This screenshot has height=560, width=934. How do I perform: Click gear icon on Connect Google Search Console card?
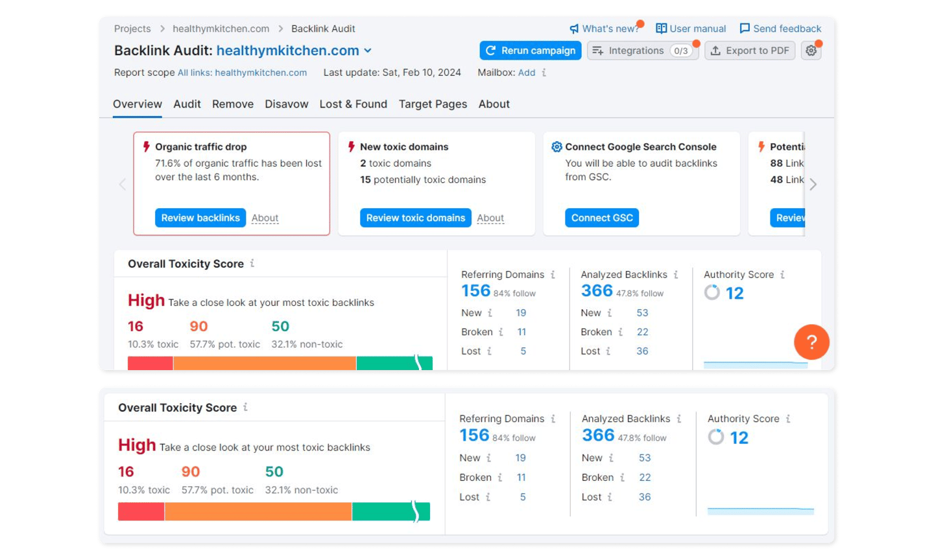tap(557, 146)
